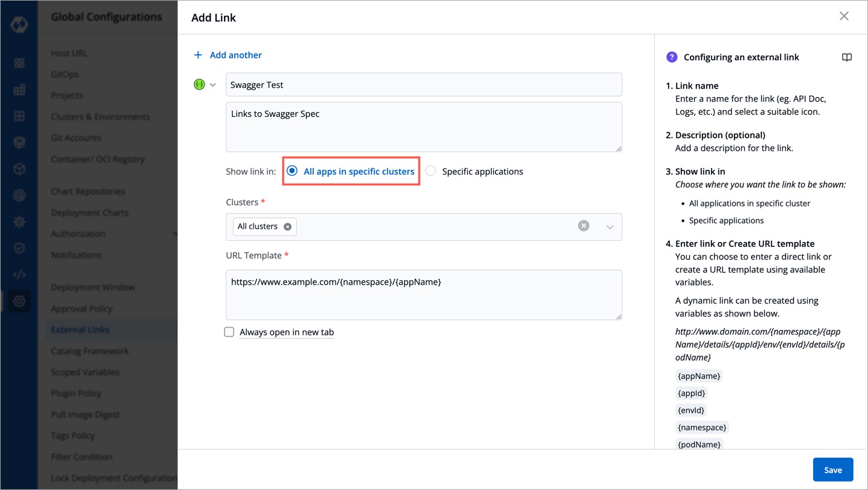Clear all selected clusters
This screenshot has height=490, width=868.
tap(583, 226)
